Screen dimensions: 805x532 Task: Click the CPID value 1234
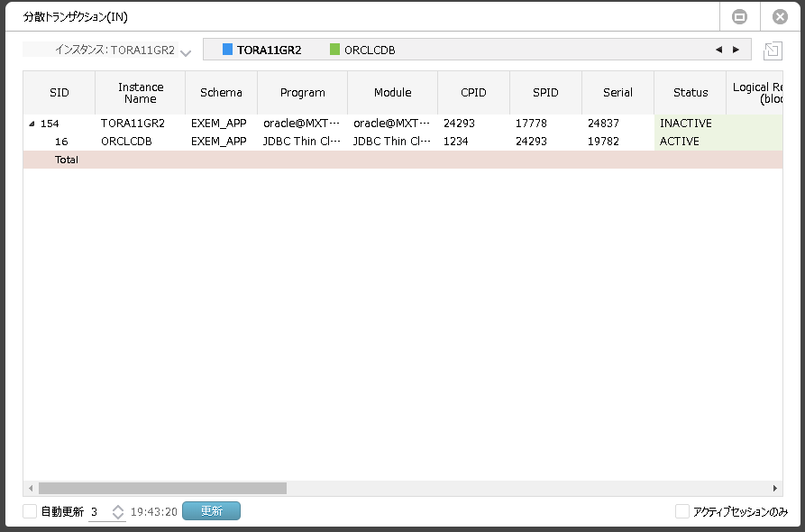(456, 142)
